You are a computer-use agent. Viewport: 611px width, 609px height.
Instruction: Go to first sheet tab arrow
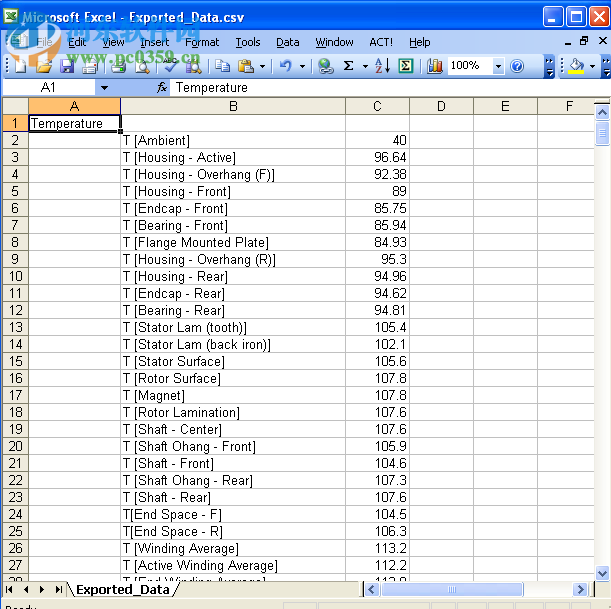click(9, 590)
